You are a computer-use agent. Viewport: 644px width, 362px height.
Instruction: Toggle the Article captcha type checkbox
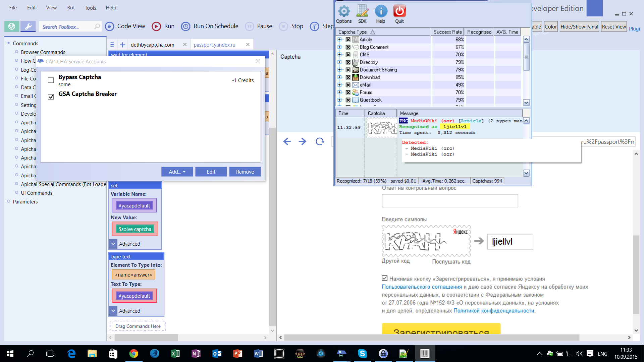[348, 40]
